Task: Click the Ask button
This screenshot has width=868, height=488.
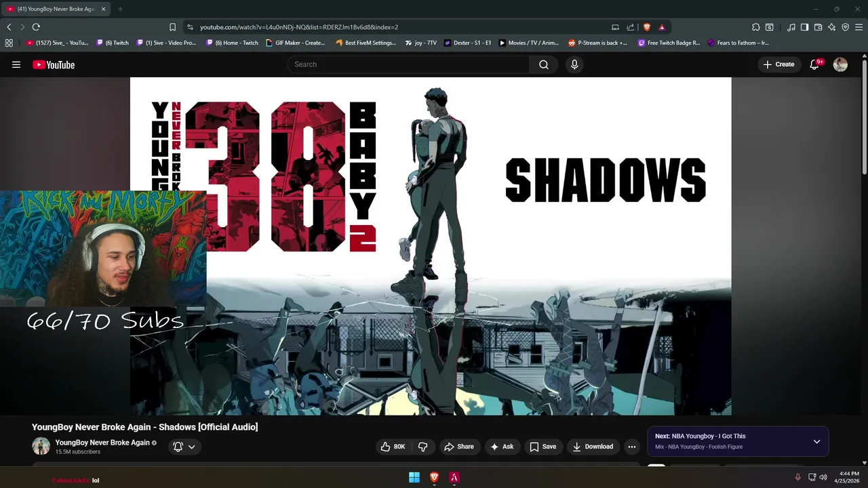Action: tap(502, 447)
